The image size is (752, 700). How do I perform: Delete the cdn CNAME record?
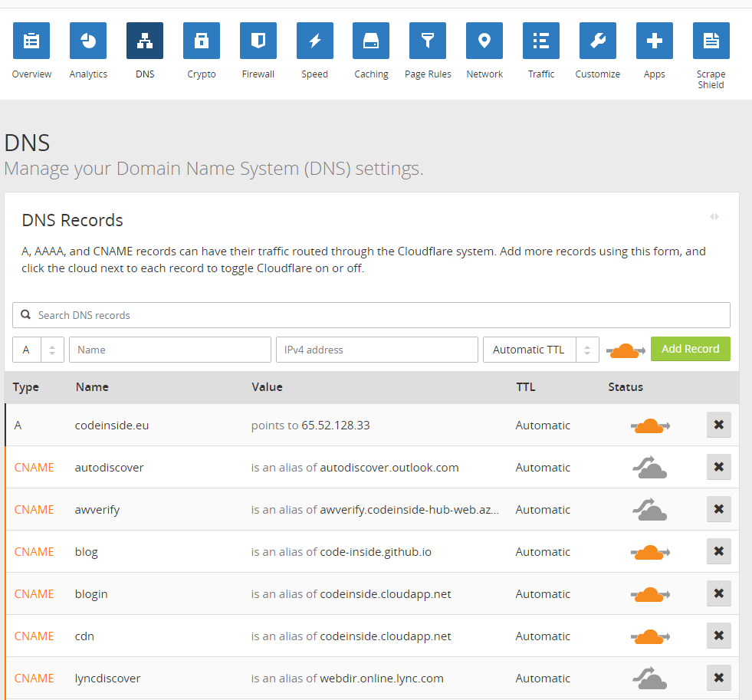718,636
